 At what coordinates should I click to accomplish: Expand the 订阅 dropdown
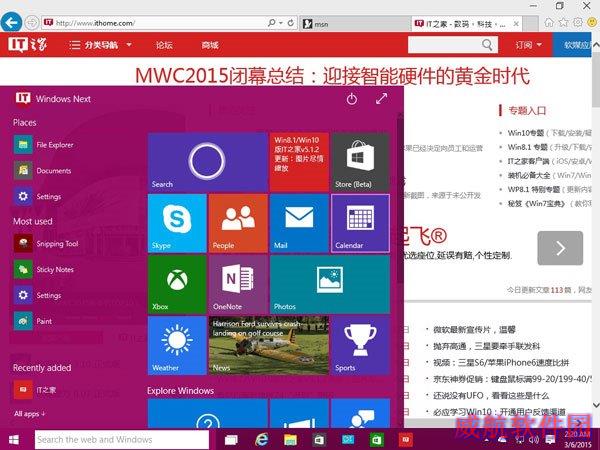coord(528,45)
